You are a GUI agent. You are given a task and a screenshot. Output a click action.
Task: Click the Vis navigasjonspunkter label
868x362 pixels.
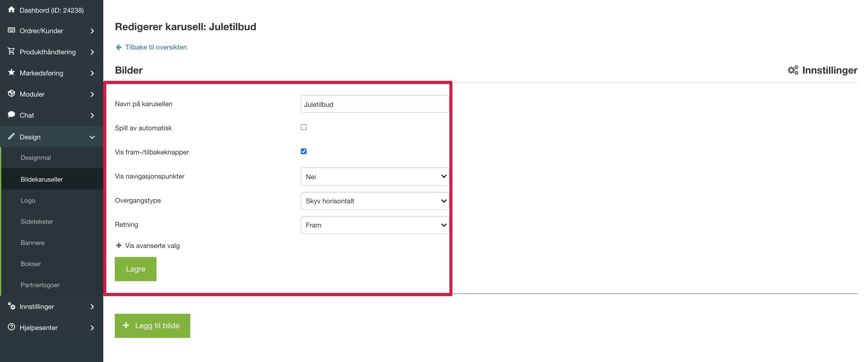(149, 176)
